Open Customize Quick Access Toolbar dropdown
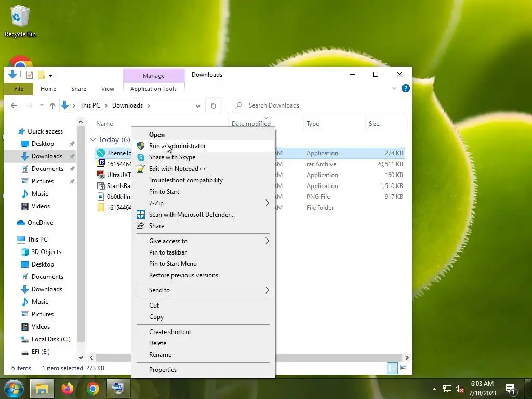532x399 pixels. tap(50, 75)
